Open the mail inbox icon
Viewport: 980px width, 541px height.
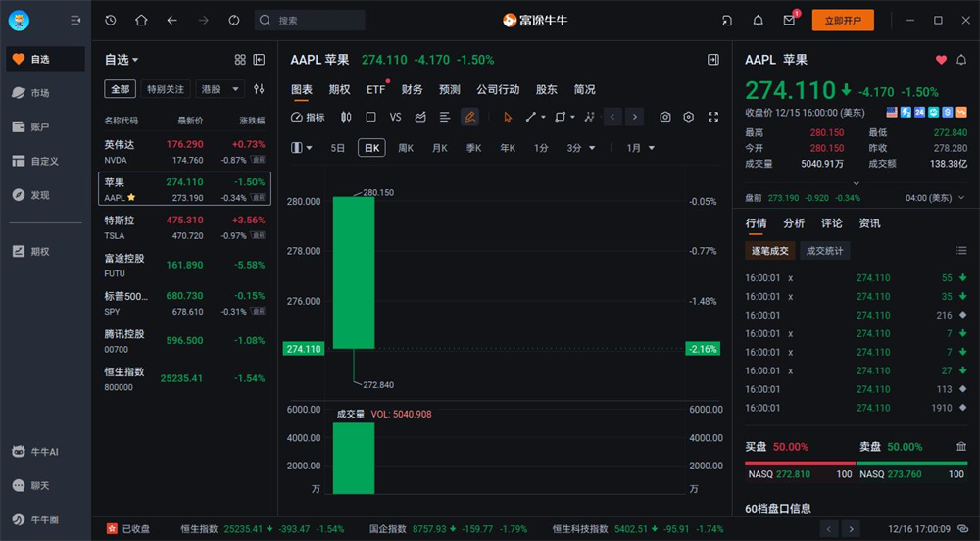pos(789,20)
